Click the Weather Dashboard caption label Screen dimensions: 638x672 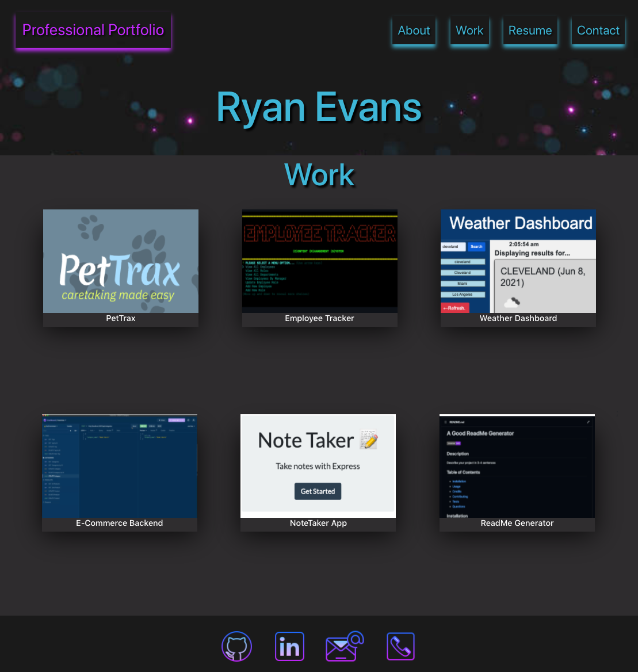(518, 318)
